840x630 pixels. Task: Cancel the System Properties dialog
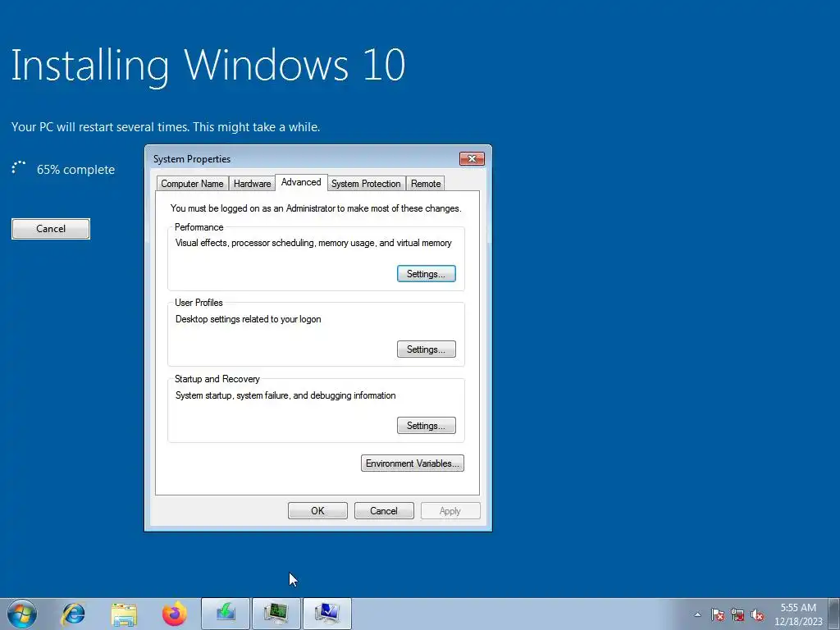click(x=384, y=510)
